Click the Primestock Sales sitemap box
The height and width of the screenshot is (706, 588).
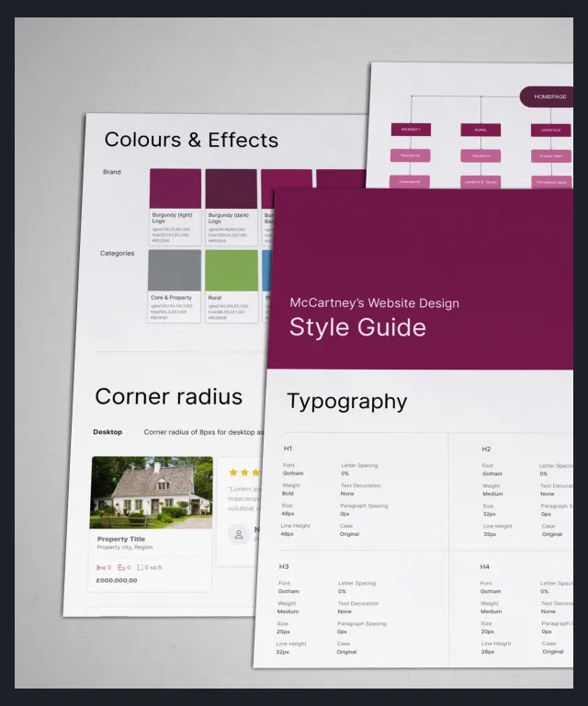pos(551,182)
